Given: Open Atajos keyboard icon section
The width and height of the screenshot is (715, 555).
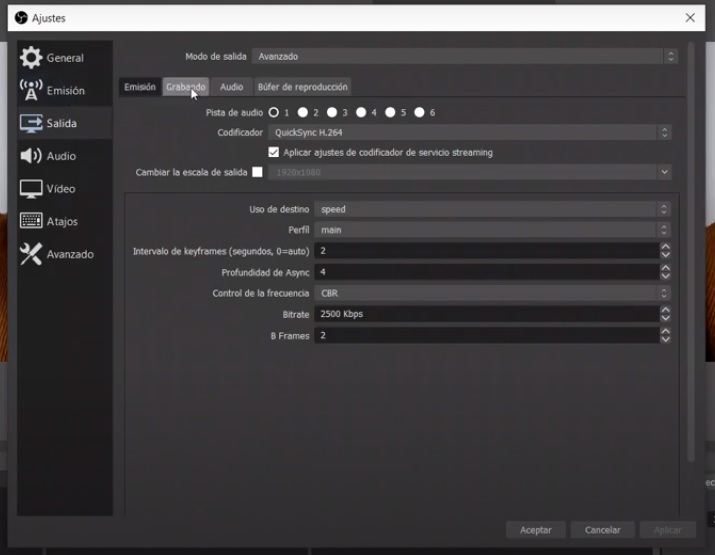Looking at the screenshot, I should click(x=31, y=221).
